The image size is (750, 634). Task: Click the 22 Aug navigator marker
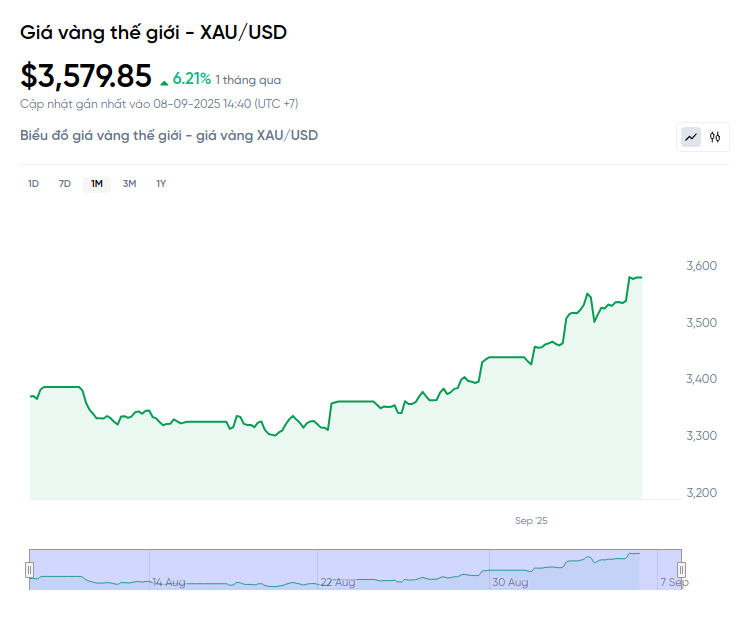338,582
